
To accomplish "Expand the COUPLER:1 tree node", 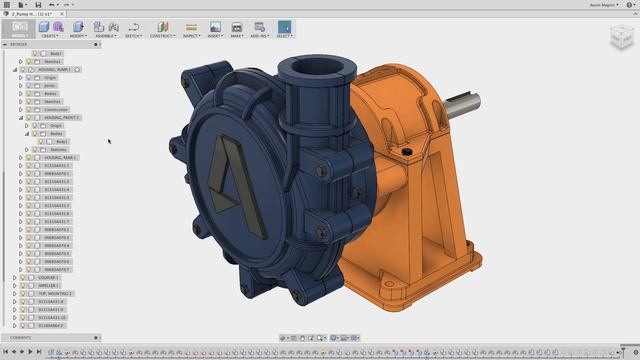I will click(x=15, y=278).
